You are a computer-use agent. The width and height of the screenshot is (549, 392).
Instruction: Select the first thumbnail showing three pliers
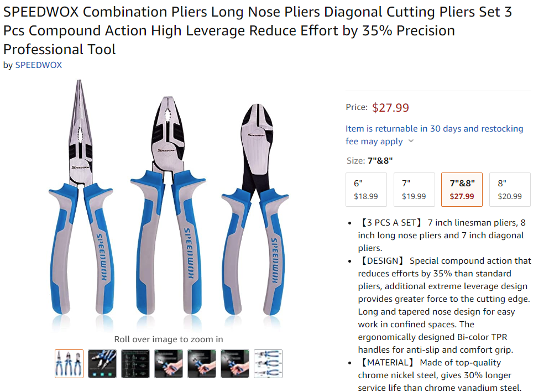click(x=69, y=364)
